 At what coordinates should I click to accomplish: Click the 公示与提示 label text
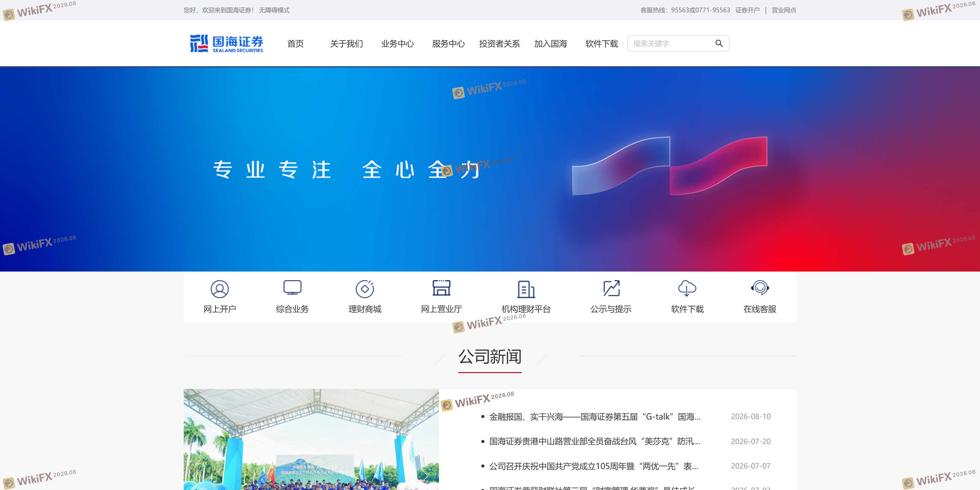click(x=611, y=309)
